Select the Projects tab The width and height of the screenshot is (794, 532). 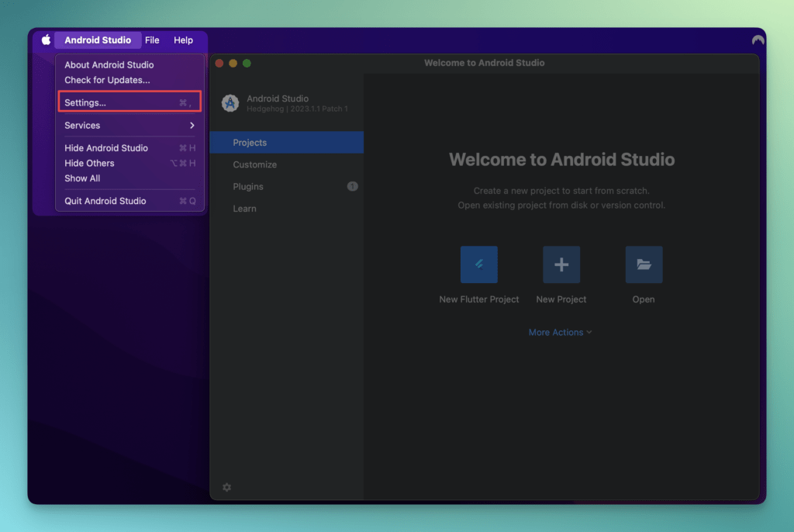tap(287, 143)
